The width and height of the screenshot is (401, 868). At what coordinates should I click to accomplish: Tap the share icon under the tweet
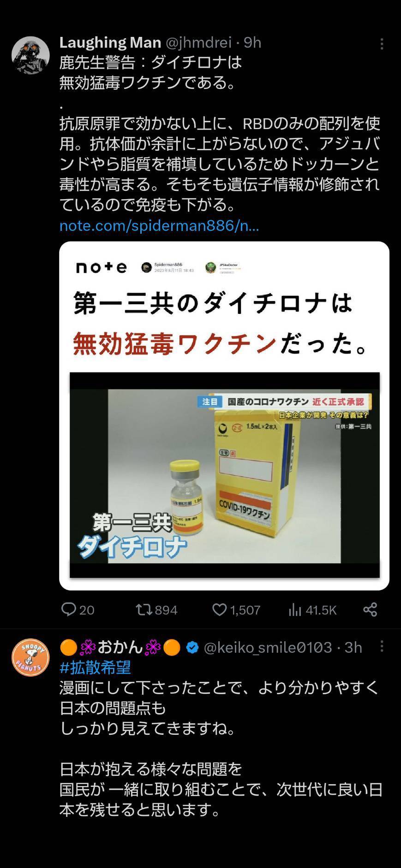[370, 609]
